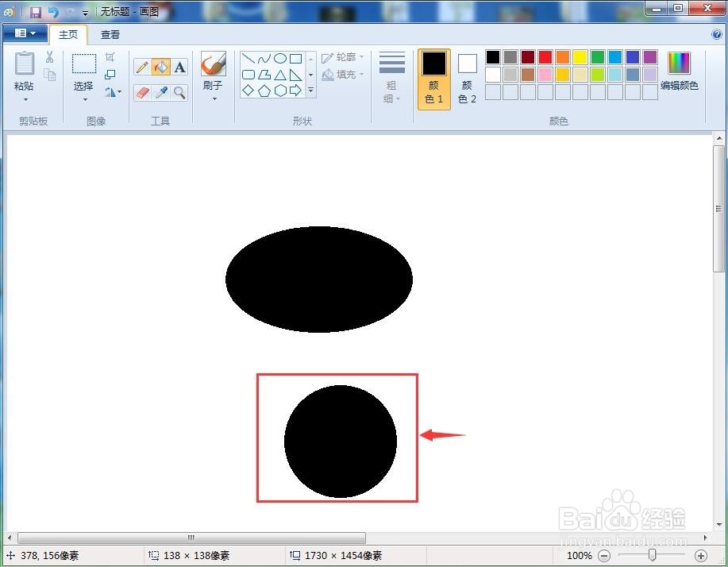This screenshot has height=567, width=728.
Task: Select the Color picker eyedropper tool
Action: tap(161, 93)
